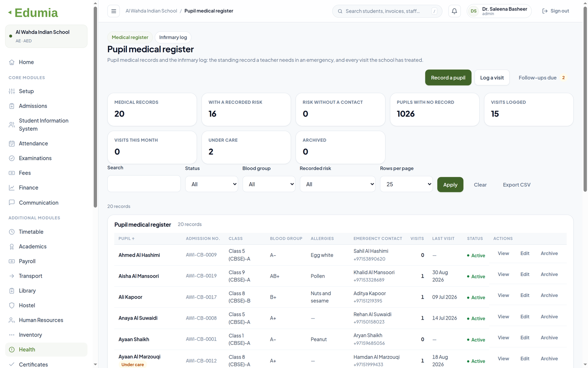Open Follow-ups due list
Viewport: 588px width, 368px height.
coord(542,78)
